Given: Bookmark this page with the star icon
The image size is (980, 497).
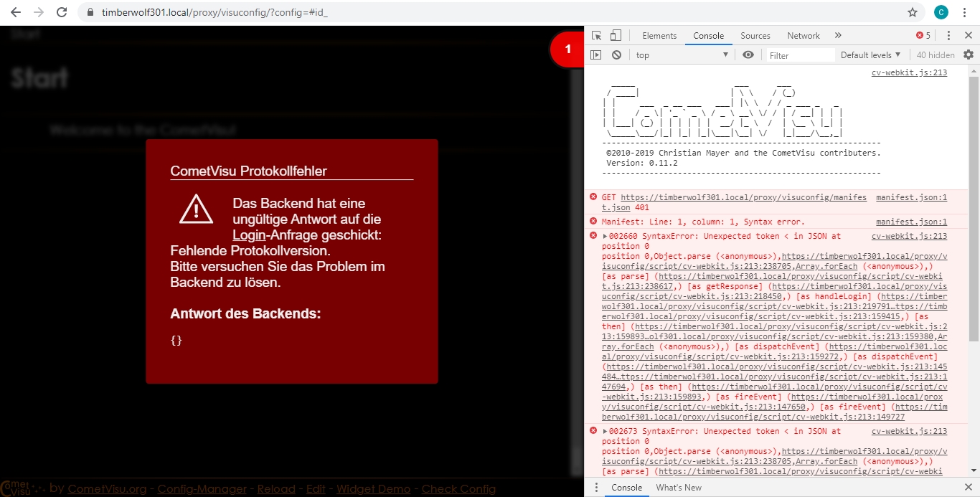Looking at the screenshot, I should click(913, 12).
